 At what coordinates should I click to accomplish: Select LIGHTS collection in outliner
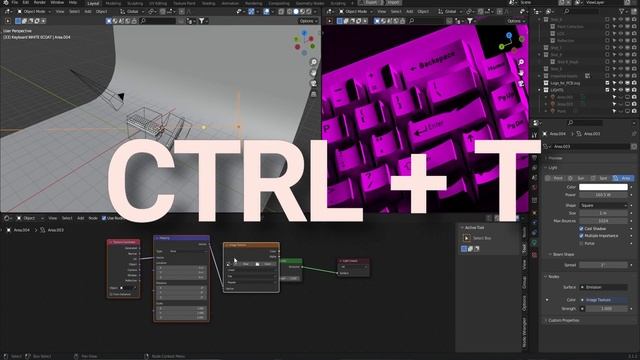point(557,90)
